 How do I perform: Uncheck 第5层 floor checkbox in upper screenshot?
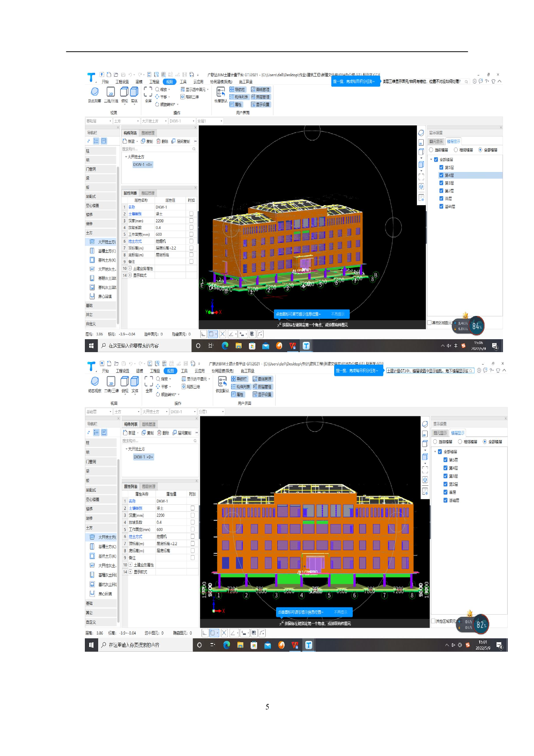441,167
